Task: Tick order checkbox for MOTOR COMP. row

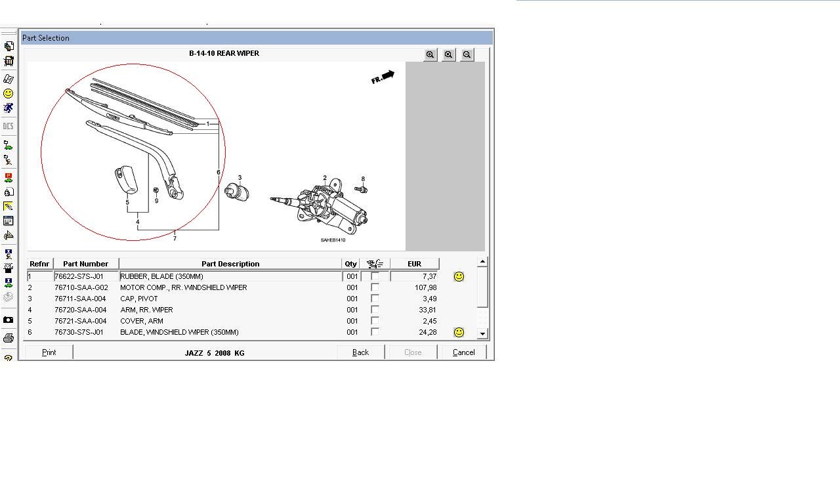Action: point(375,287)
